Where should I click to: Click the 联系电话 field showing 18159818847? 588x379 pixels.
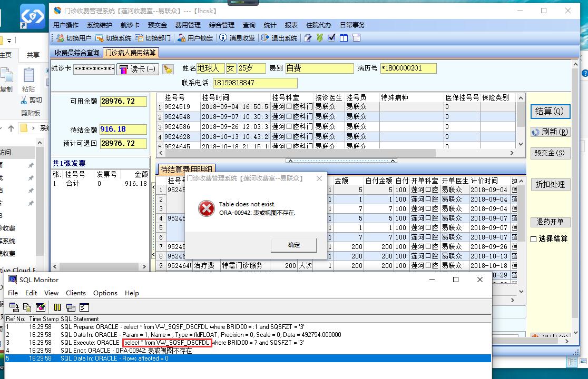pos(255,83)
